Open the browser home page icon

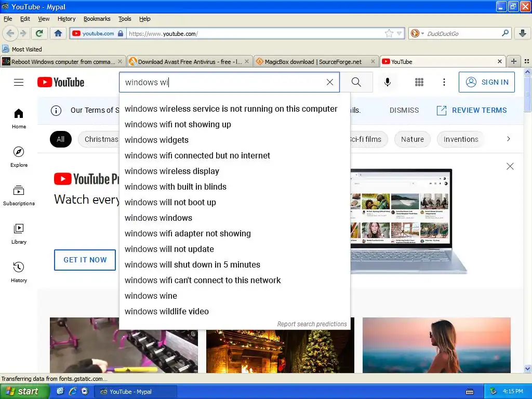58,33
